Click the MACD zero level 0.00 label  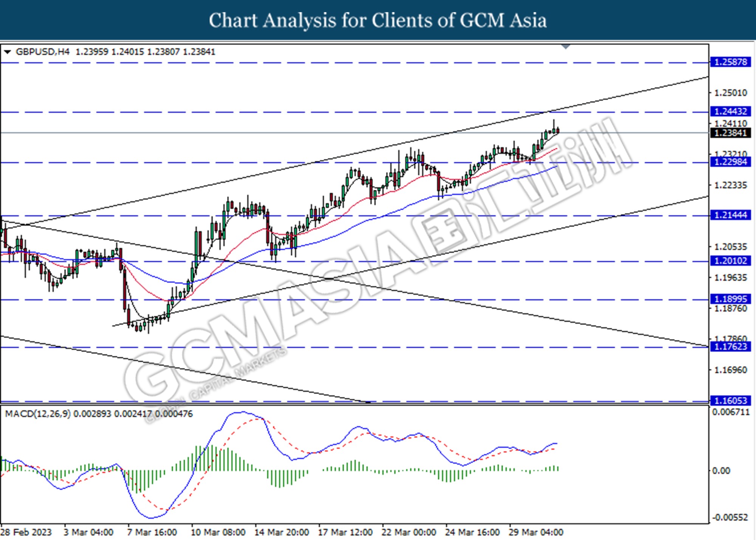pos(721,471)
